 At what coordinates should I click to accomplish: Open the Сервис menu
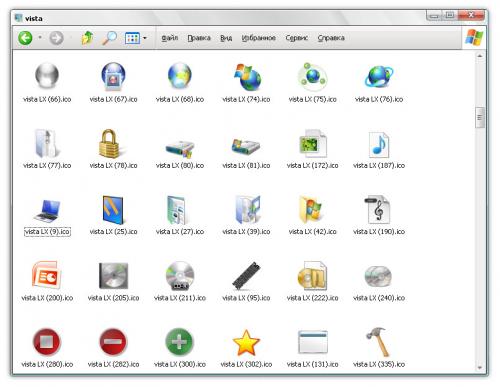[297, 38]
